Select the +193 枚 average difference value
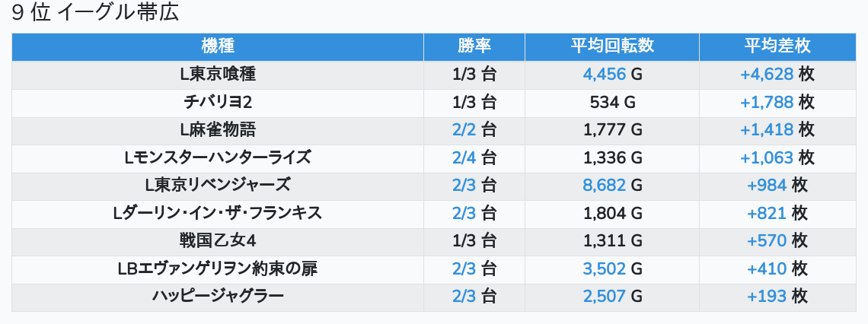Image resolution: width=868 pixels, height=324 pixels. tap(777, 297)
